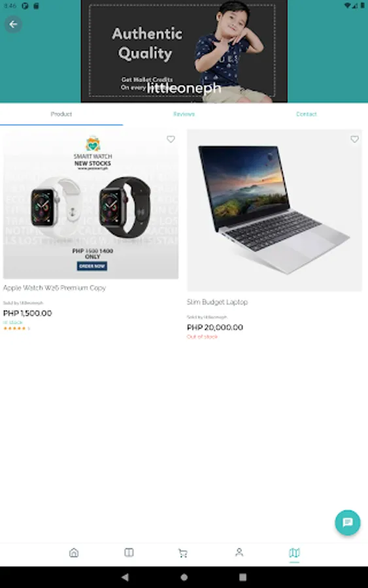This screenshot has height=588, width=368.
Task: Click the laptop product image
Action: (275, 210)
